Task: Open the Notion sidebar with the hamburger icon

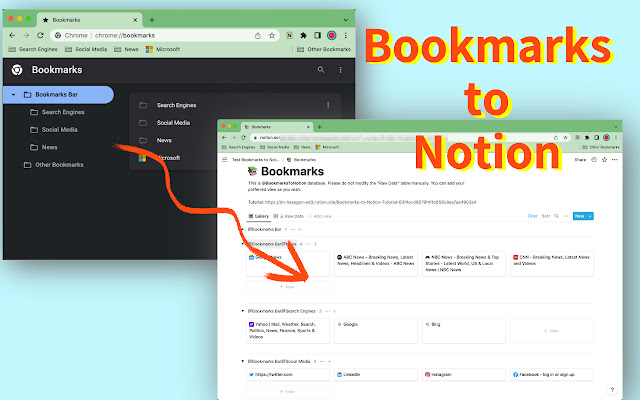Action: pyautogui.click(x=224, y=160)
